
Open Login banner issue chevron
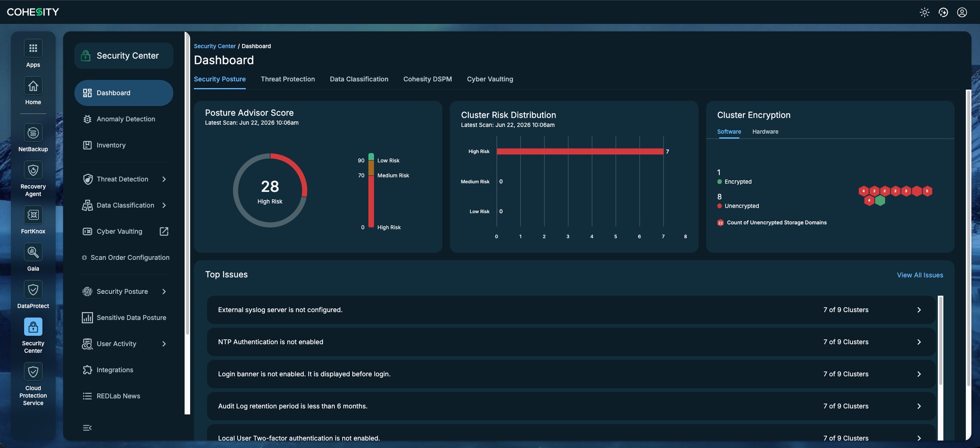pyautogui.click(x=919, y=374)
